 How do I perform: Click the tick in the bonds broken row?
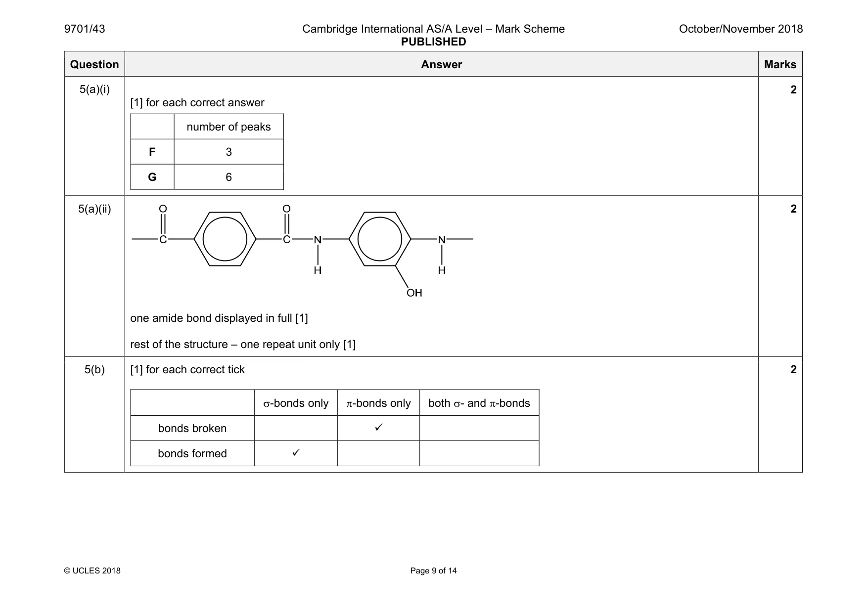coord(378,427)
